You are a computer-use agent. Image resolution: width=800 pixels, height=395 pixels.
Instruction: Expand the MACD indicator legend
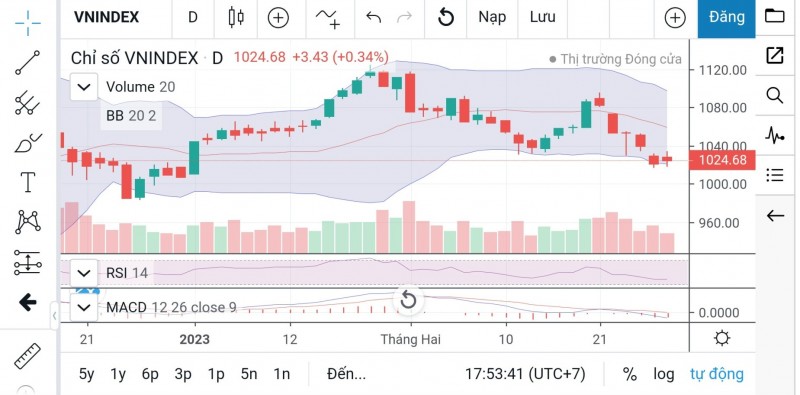[84, 308]
